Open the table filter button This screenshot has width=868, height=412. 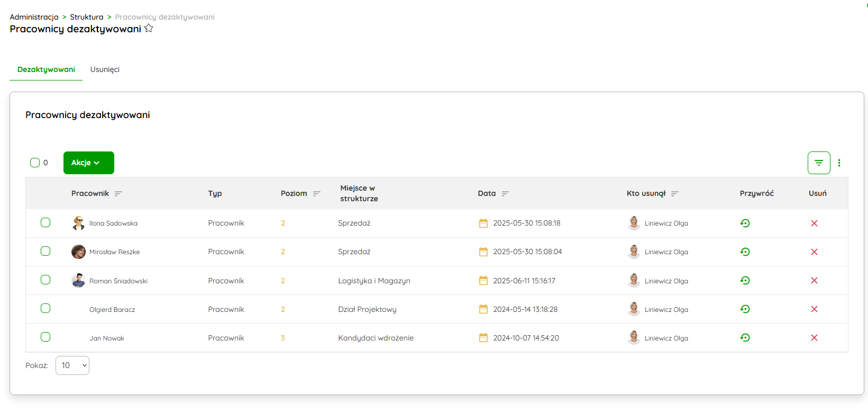click(x=818, y=163)
